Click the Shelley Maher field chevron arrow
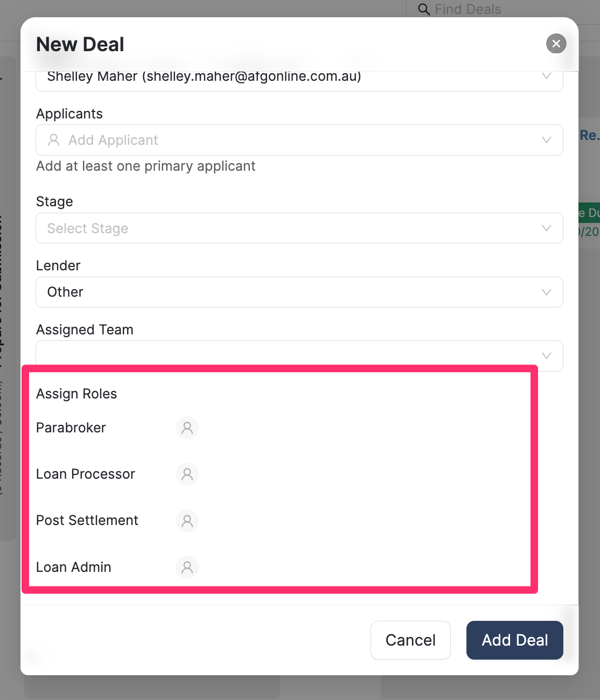600x700 pixels. tap(546, 76)
